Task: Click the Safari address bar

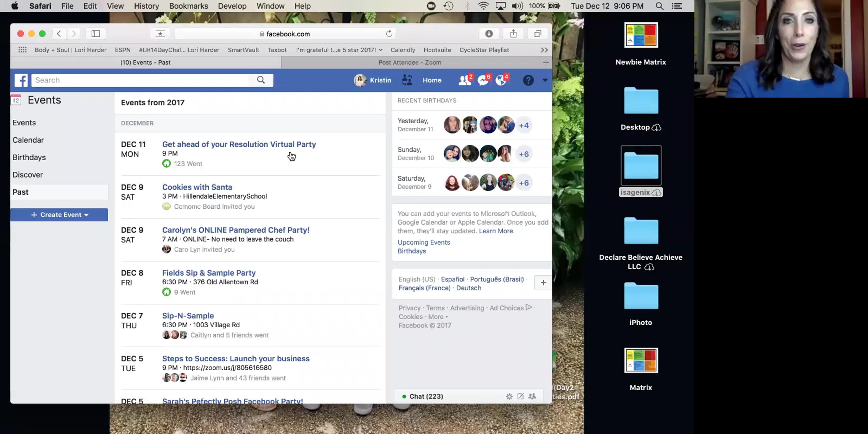Action: point(285,34)
